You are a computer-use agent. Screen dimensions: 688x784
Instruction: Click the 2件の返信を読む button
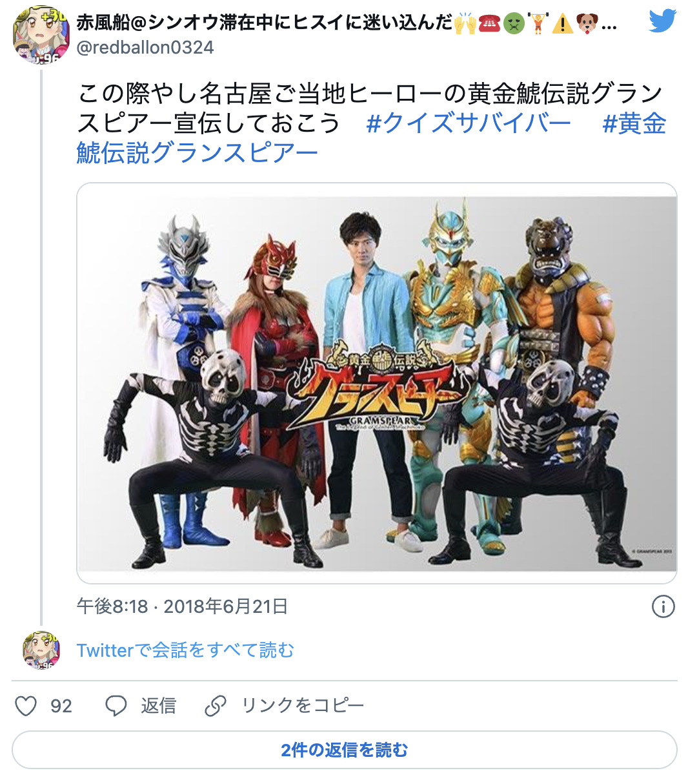[x=344, y=750]
